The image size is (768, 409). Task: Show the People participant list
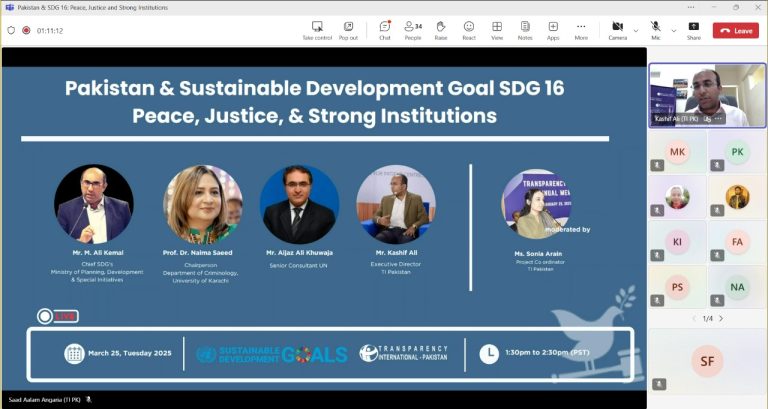(412, 30)
